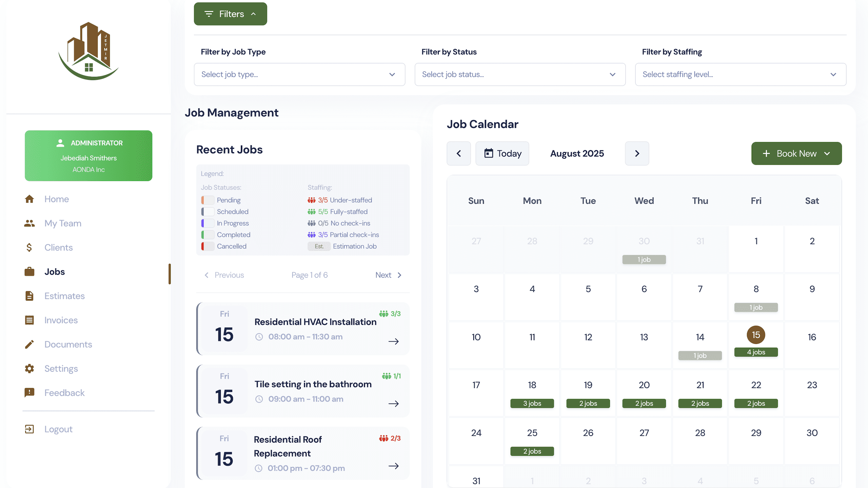Click the 2 jobs badge on August 22
868x488 pixels.
pyautogui.click(x=756, y=404)
